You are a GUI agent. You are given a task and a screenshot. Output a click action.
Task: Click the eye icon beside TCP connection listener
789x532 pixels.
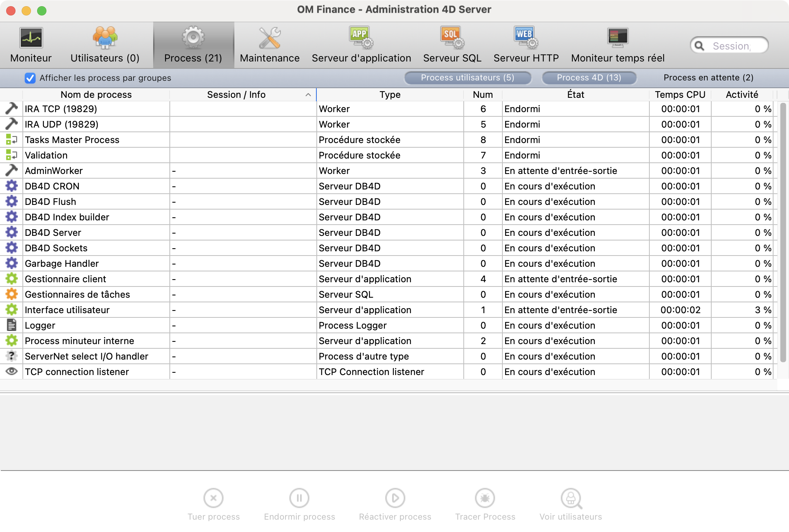[12, 371]
